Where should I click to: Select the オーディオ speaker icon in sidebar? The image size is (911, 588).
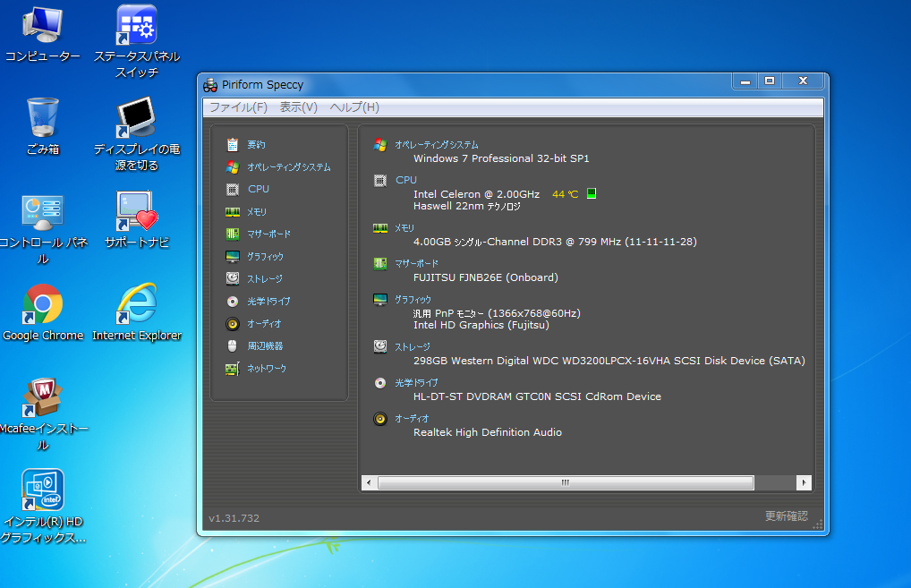click(233, 323)
